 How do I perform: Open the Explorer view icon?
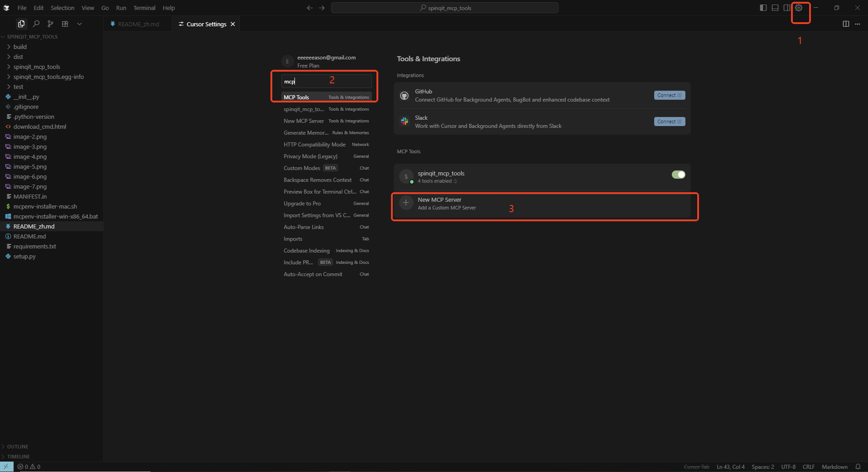pyautogui.click(x=21, y=24)
